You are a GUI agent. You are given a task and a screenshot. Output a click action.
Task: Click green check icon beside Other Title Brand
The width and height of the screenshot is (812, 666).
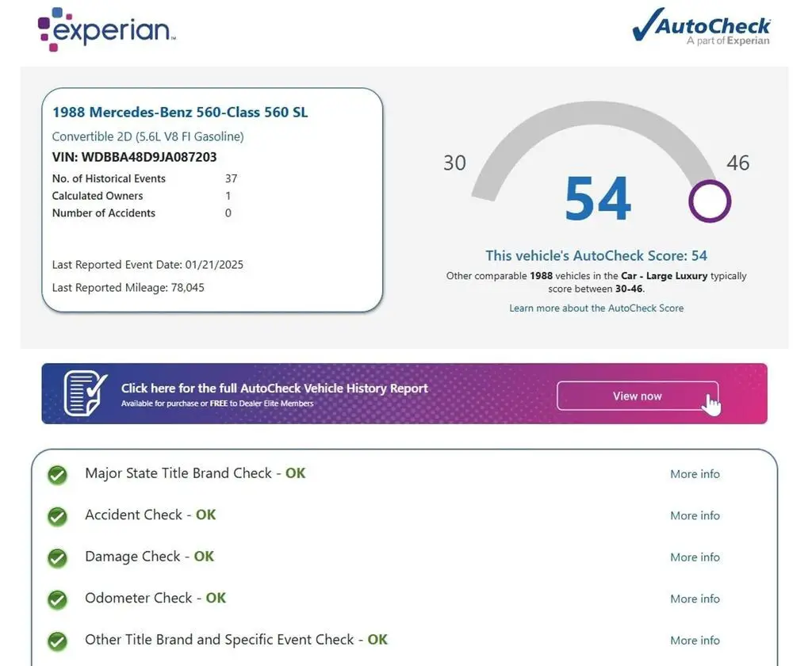click(57, 641)
